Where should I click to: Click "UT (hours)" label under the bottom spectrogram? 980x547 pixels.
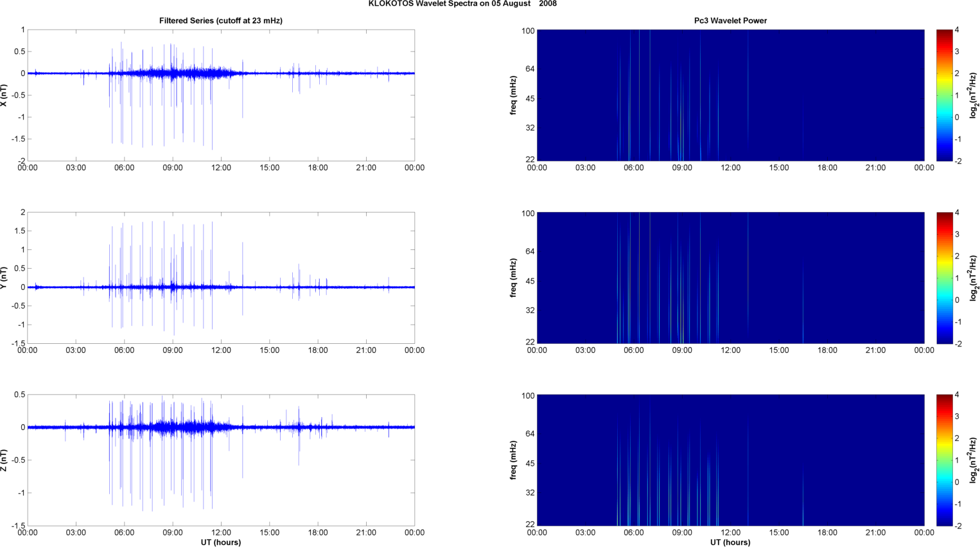[730, 543]
